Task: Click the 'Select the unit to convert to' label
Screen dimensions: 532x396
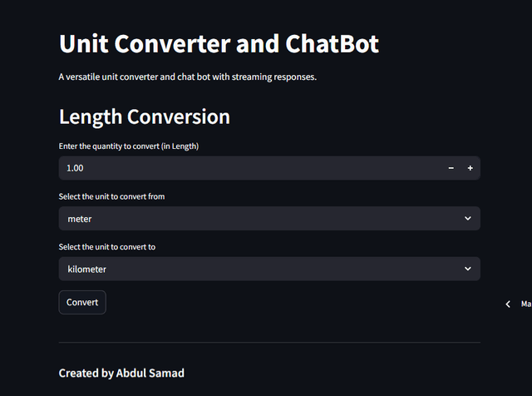Action: pyautogui.click(x=107, y=247)
